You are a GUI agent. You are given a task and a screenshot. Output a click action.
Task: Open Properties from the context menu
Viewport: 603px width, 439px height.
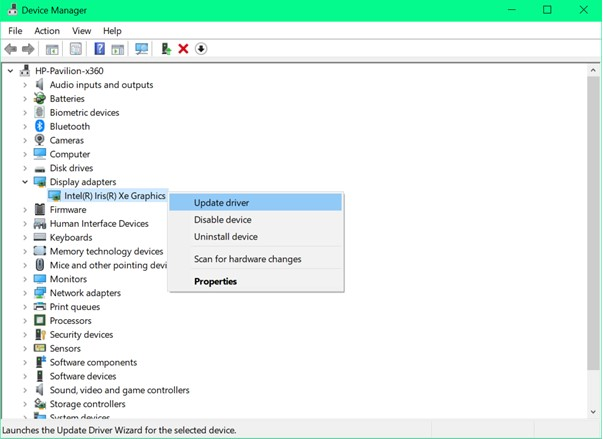255,281
